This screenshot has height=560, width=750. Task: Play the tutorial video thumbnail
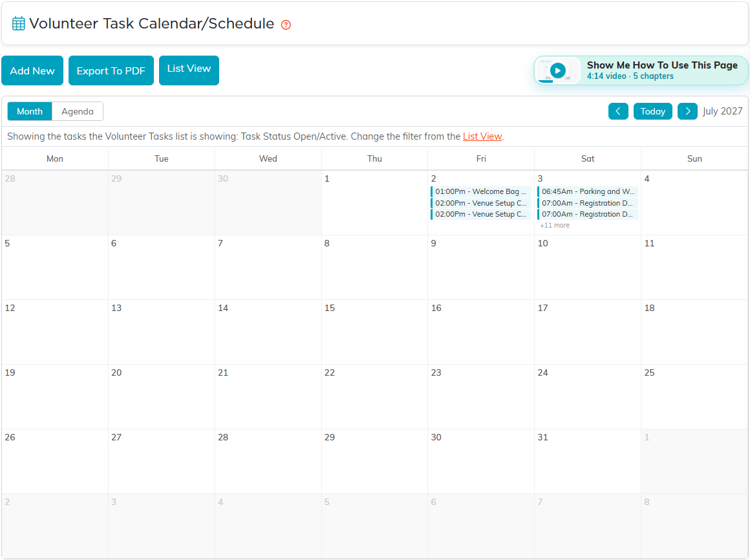[x=557, y=70]
